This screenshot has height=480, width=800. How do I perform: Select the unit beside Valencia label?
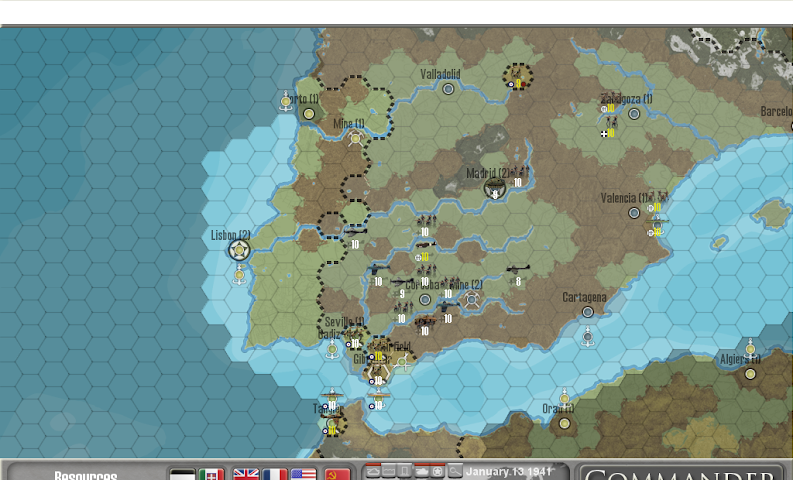coord(657,201)
